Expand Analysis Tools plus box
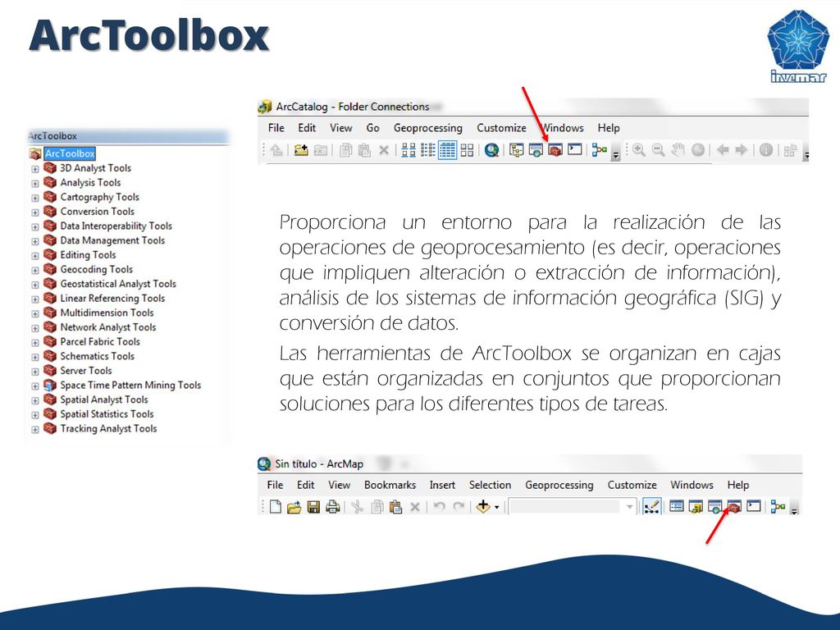This screenshot has width=840, height=630. coord(35,183)
